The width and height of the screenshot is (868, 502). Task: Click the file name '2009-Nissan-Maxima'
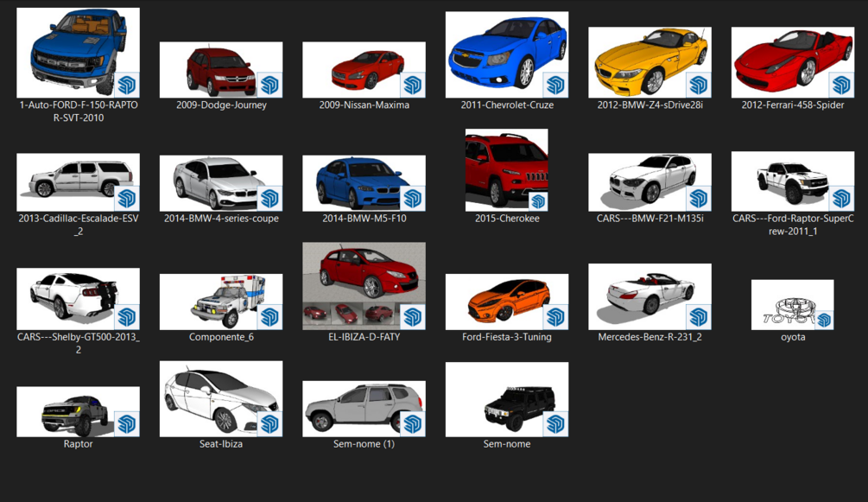[x=364, y=105]
